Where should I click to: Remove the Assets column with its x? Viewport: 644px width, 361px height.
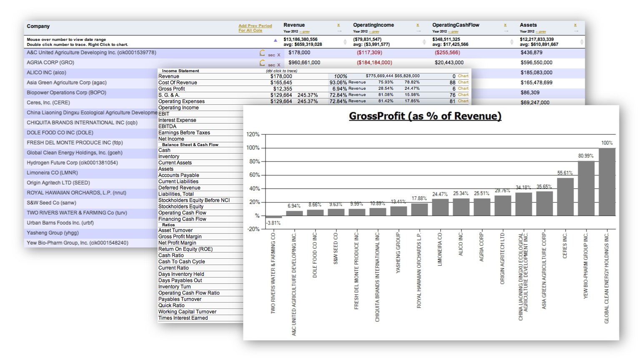[575, 25]
